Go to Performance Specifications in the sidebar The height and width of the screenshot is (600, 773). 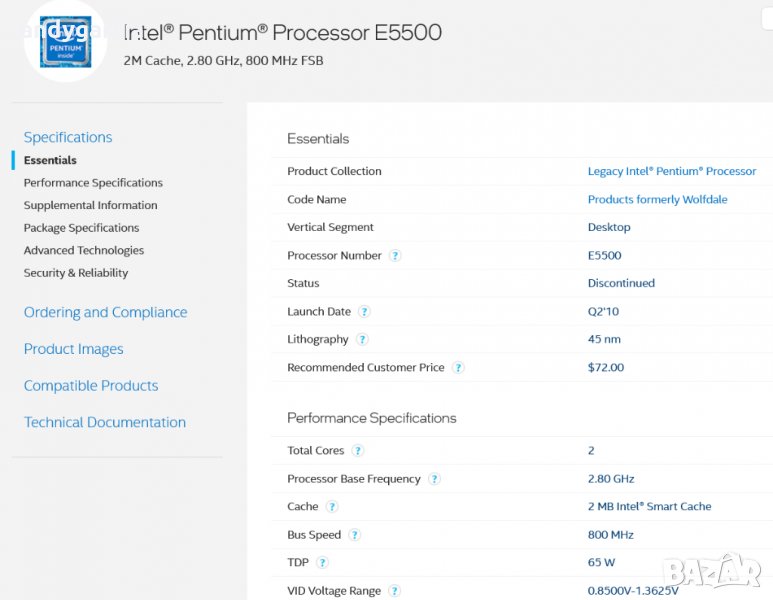click(x=93, y=183)
